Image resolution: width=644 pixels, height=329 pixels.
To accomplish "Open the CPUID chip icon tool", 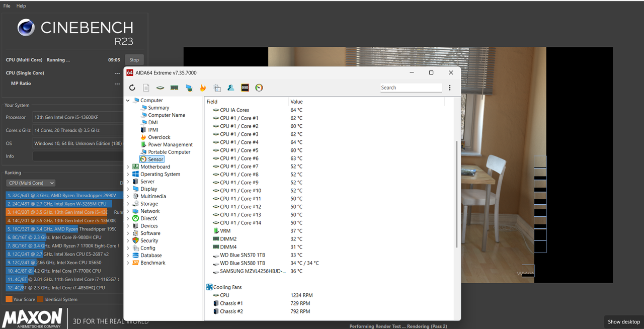I will 160,88.
